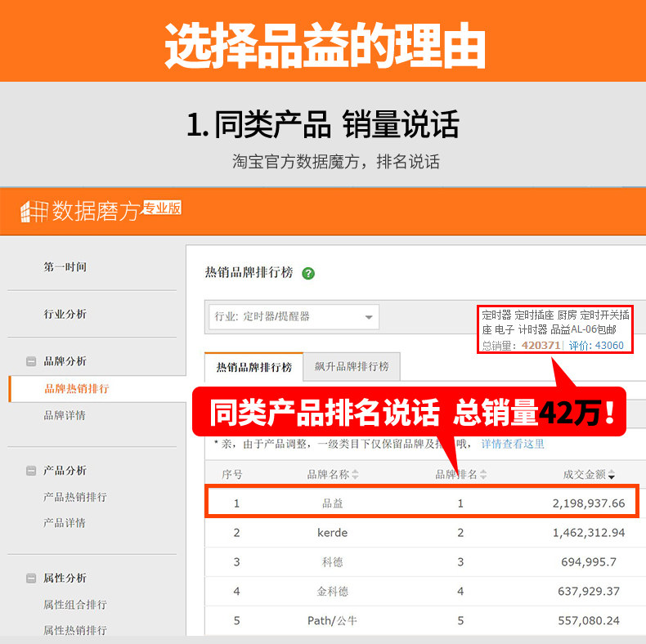Click the kerde brand name cell
This screenshot has height=644, width=646.
333,533
